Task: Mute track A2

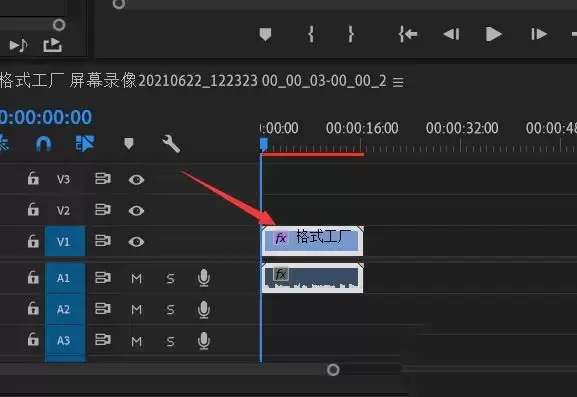Action: 136,310
